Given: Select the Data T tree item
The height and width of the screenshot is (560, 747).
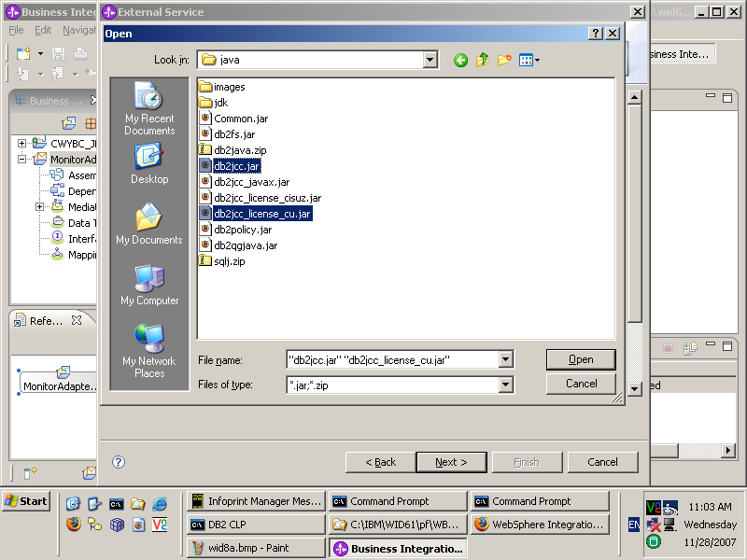Looking at the screenshot, I should (73, 223).
